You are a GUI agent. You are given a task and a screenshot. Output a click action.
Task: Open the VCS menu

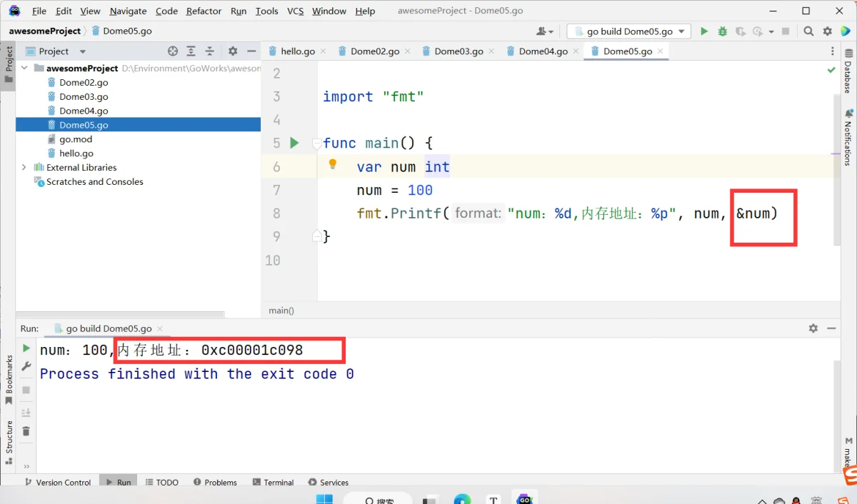tap(295, 11)
